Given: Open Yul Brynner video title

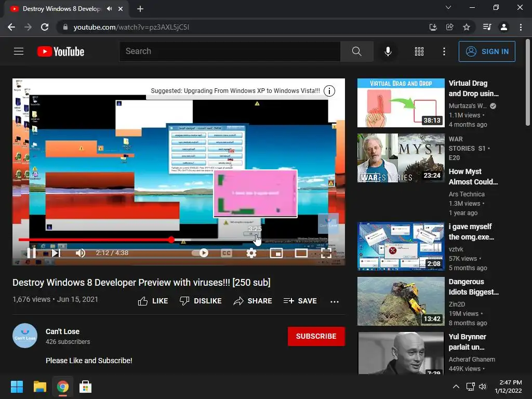Looking at the screenshot, I should [467, 342].
